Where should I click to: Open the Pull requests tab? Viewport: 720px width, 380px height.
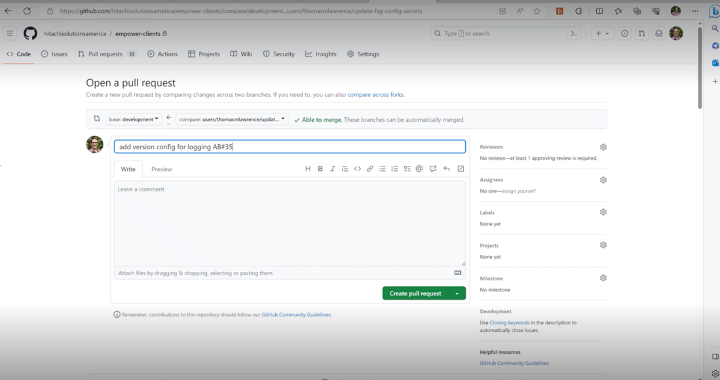click(x=107, y=54)
